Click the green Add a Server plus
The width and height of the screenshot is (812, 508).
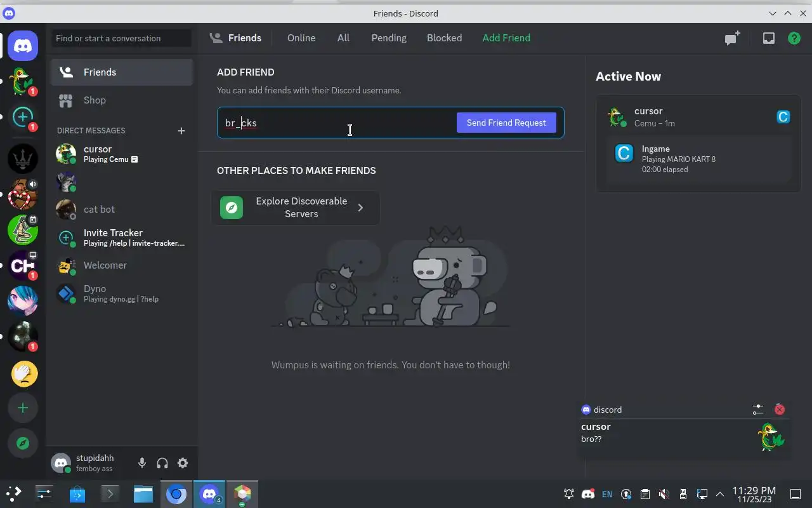tap(23, 408)
